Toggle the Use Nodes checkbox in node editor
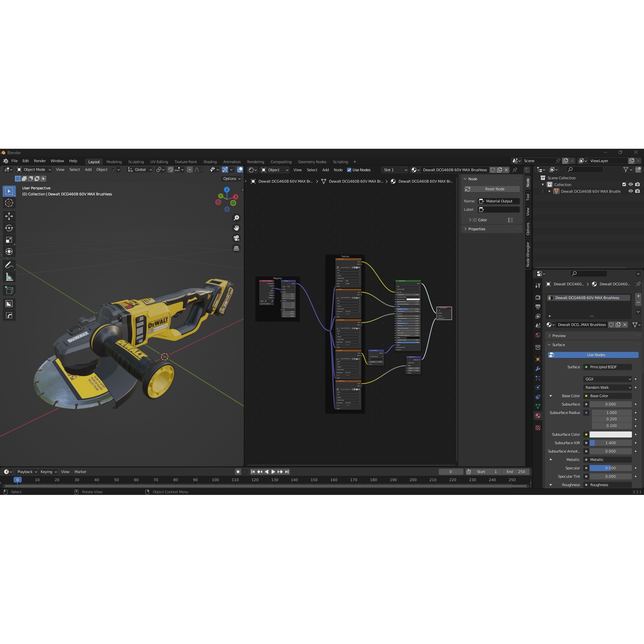Viewport: 644px width, 644px height. (x=349, y=170)
